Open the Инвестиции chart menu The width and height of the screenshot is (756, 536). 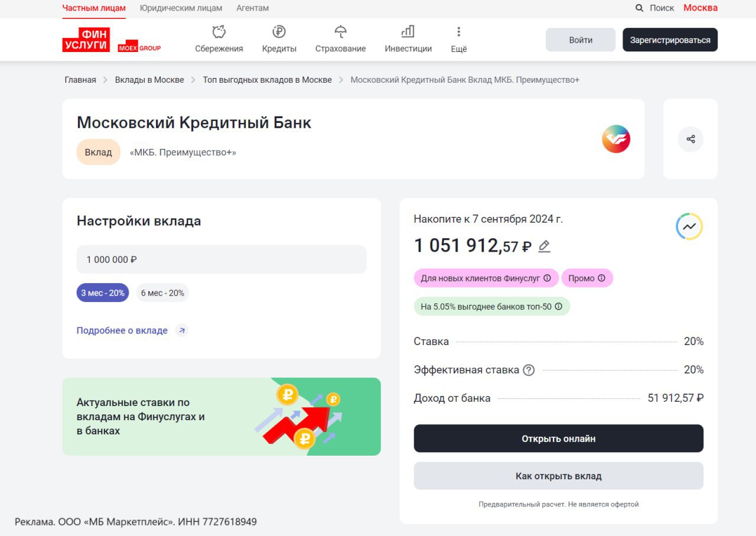tap(408, 39)
